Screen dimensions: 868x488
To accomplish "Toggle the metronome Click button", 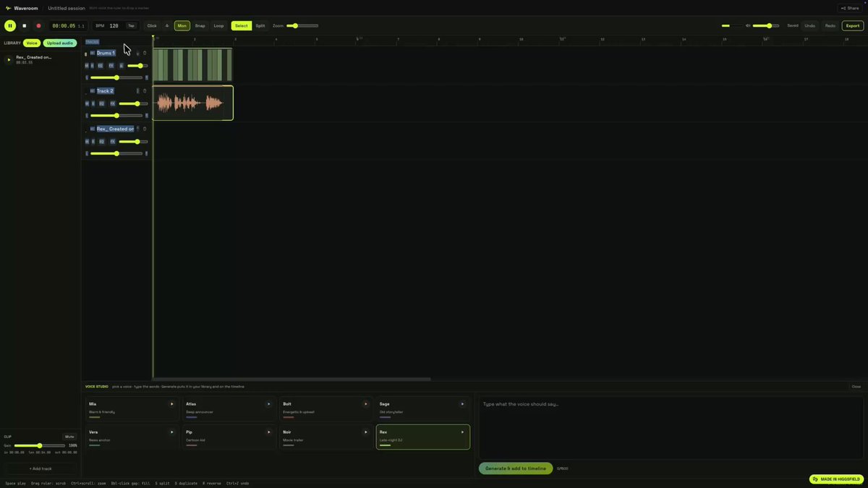I will [x=152, y=25].
